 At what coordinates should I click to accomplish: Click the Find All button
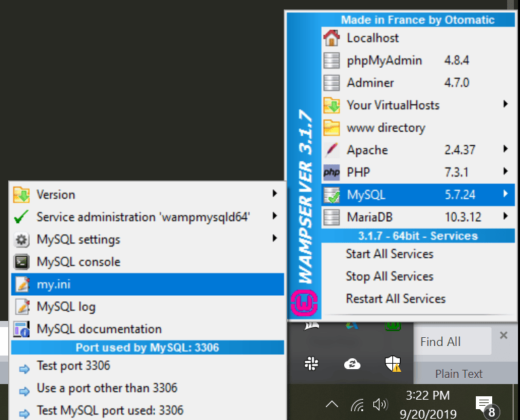pyautogui.click(x=453, y=341)
